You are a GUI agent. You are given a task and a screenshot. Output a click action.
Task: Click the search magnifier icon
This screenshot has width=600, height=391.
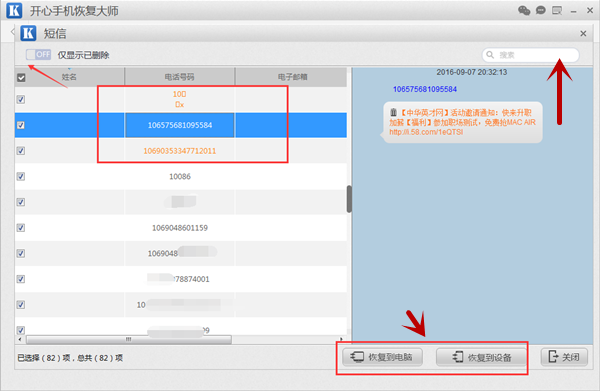[490, 55]
